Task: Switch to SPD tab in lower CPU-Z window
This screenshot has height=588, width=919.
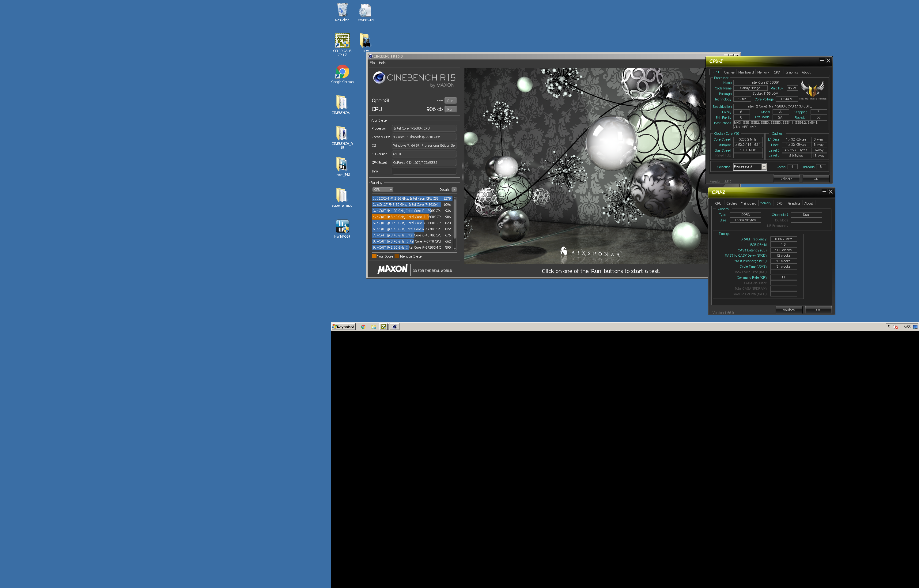Action: (x=780, y=203)
